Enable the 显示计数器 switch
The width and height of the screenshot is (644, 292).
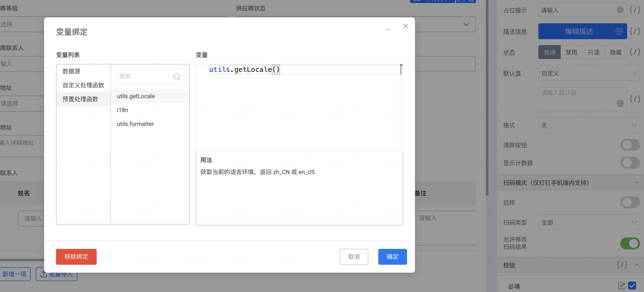(630, 163)
